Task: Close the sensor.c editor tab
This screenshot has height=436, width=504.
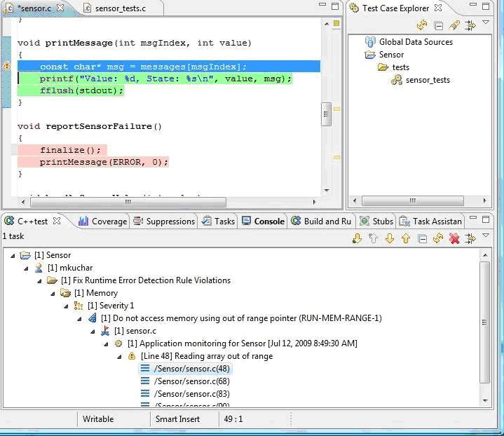Action: (x=60, y=8)
